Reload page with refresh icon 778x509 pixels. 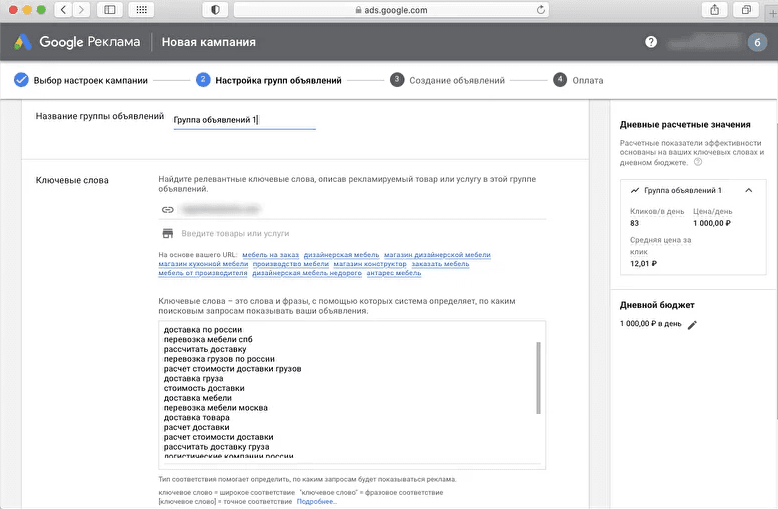[541, 10]
